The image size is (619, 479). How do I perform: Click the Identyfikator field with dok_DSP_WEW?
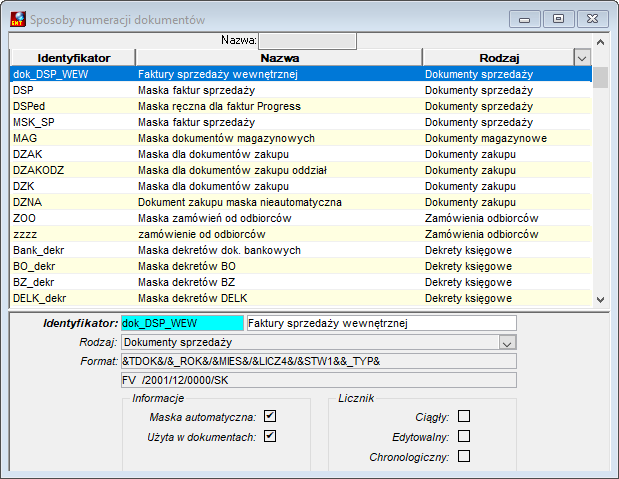click(182, 323)
